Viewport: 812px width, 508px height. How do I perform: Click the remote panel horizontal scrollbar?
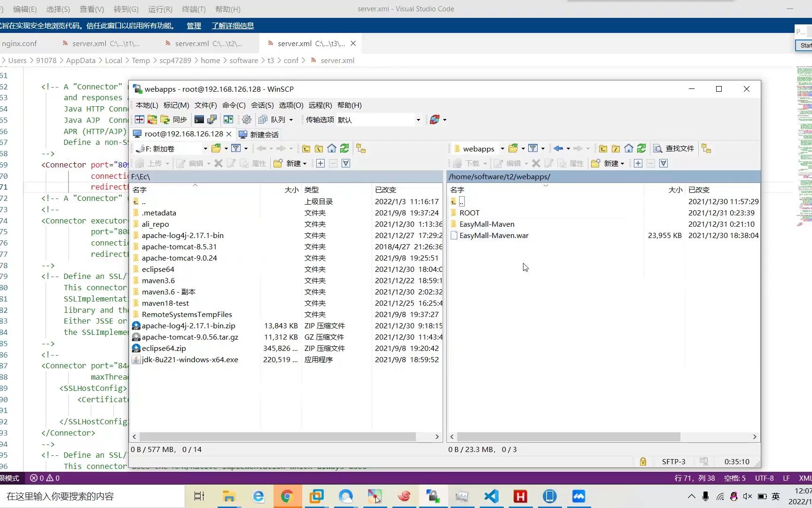569,437
